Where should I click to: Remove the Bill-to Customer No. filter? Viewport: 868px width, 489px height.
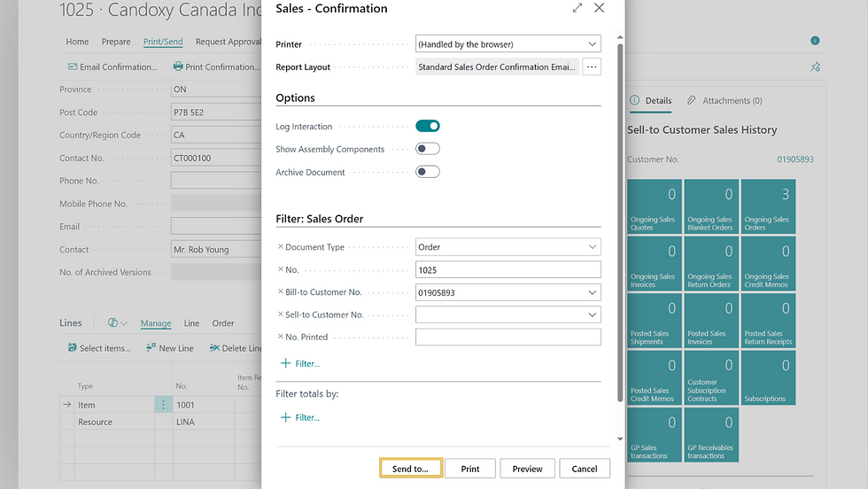(x=280, y=291)
